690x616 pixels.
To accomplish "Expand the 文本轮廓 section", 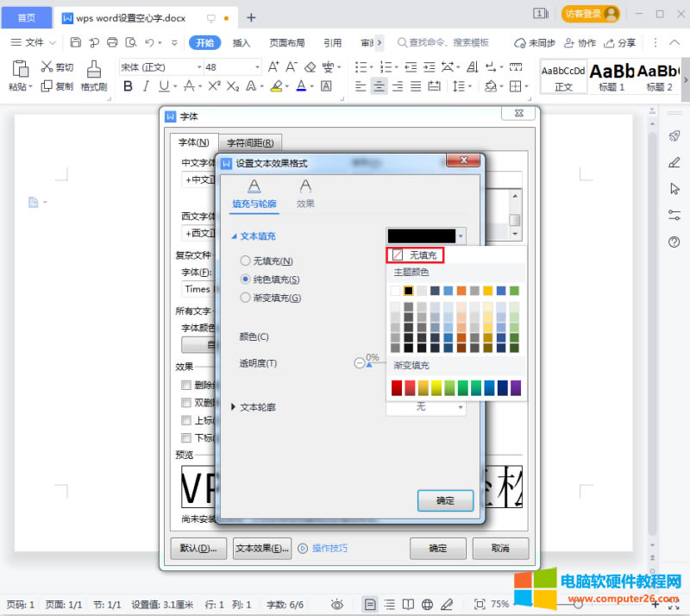I will click(234, 406).
